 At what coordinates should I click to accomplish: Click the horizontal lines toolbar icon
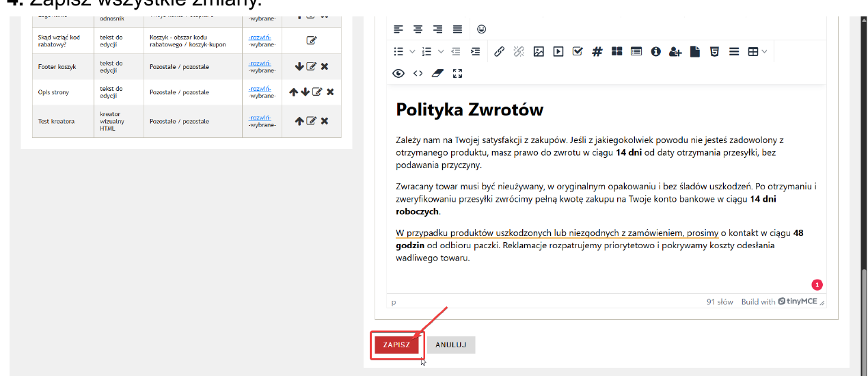tap(734, 51)
